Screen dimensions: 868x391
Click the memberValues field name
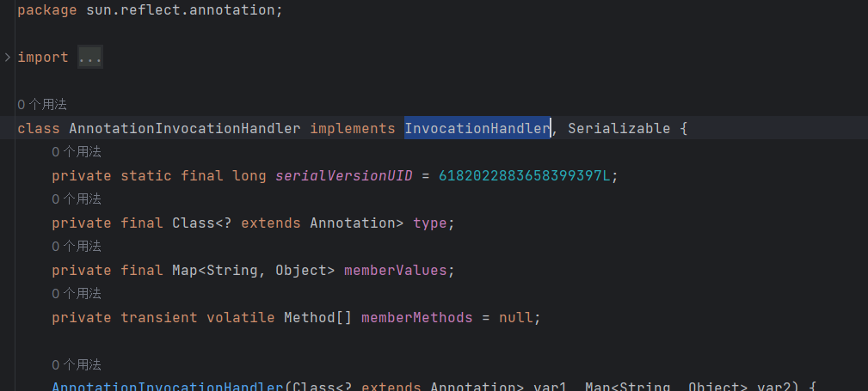[395, 271]
